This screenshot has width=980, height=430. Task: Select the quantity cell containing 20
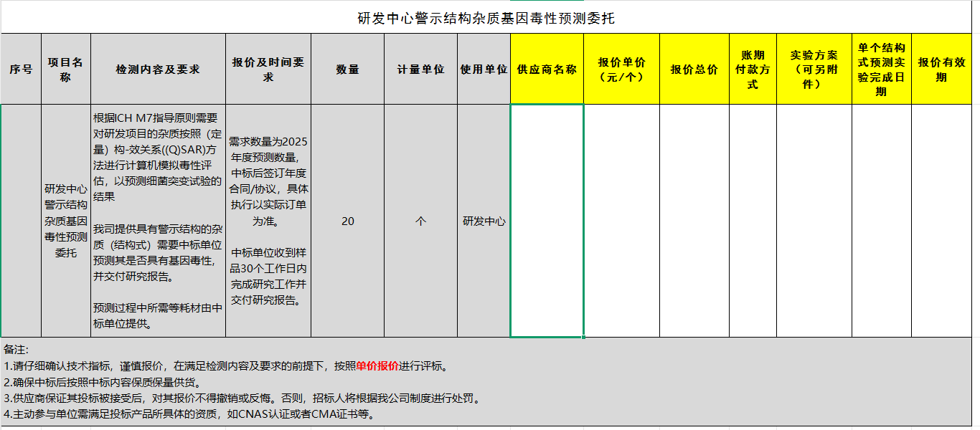pos(348,221)
